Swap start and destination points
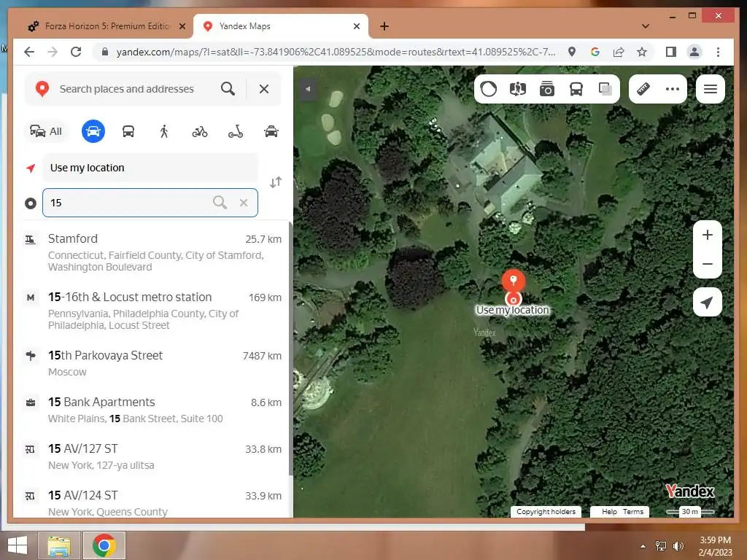 tap(275, 182)
